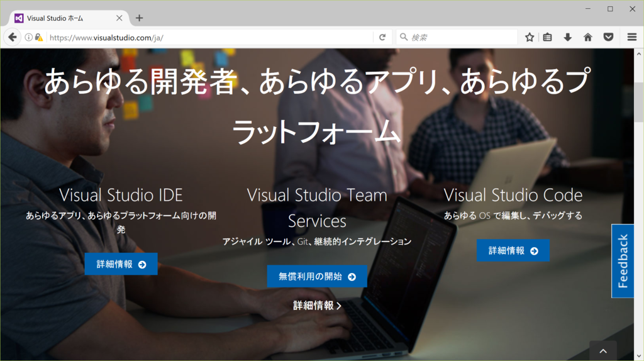Close the Visual Studio ホーム tab
The image size is (644, 361).
119,18
